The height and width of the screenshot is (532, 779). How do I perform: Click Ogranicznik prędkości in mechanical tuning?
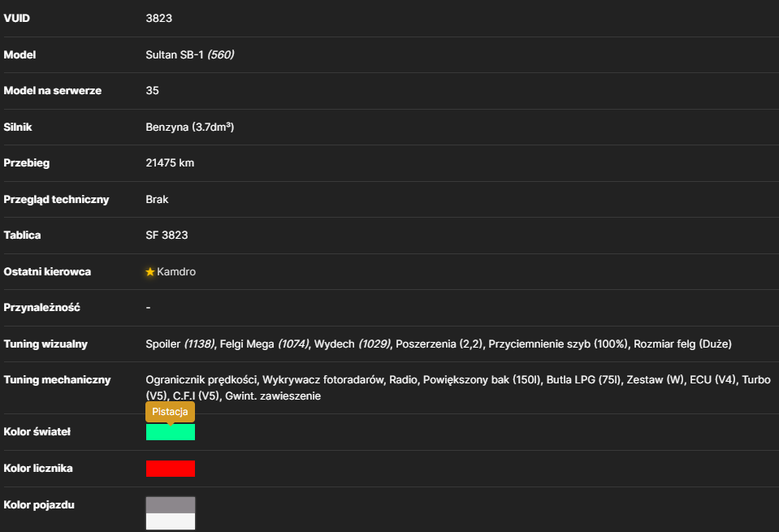[x=201, y=380]
